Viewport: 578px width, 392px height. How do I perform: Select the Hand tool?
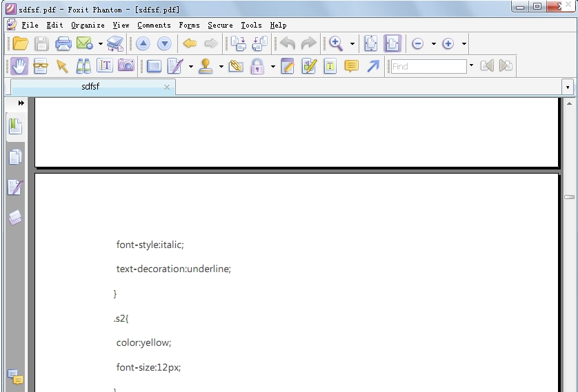[x=19, y=66]
